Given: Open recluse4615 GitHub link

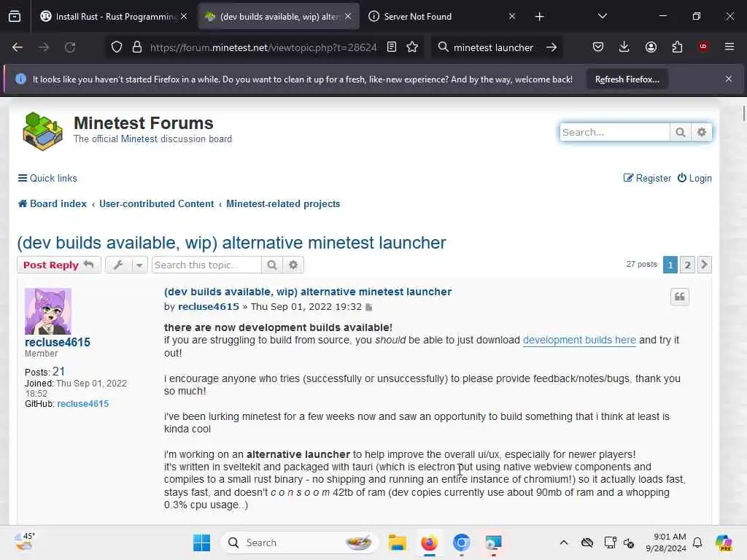Looking at the screenshot, I should point(83,404).
